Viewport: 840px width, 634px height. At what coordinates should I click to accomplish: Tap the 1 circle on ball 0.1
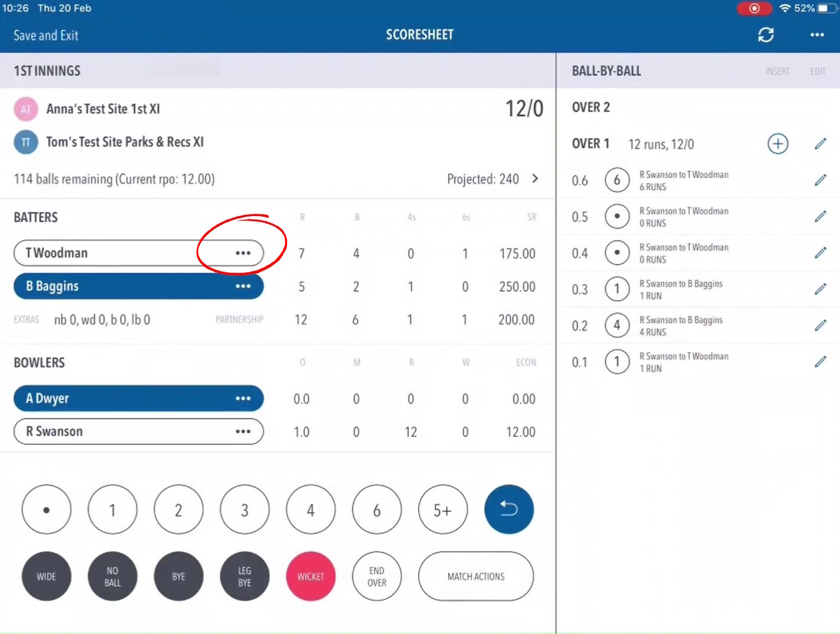(x=617, y=362)
